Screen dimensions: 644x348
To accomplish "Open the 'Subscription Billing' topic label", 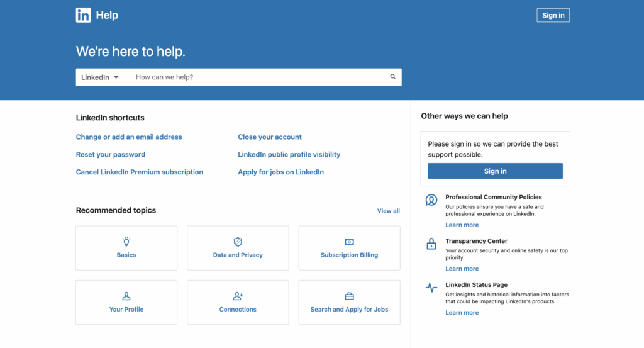I will (349, 255).
